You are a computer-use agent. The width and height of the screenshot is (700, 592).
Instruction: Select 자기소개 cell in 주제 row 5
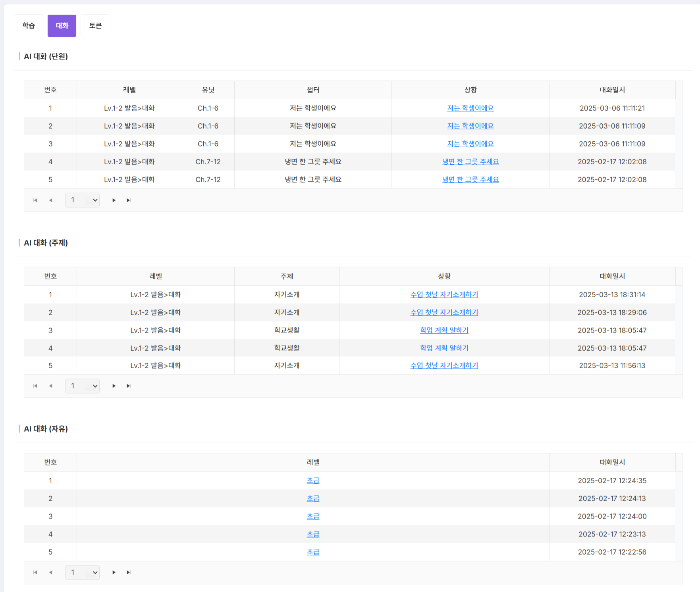287,366
